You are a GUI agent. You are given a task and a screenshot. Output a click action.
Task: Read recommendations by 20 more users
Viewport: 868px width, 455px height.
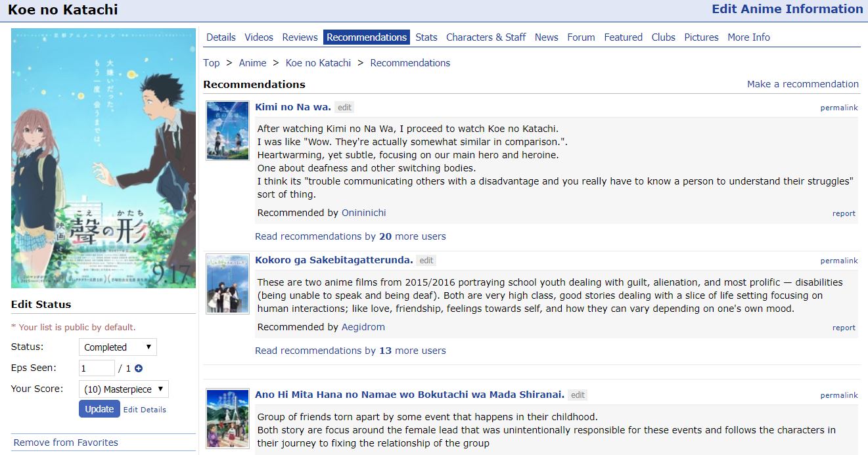click(350, 236)
